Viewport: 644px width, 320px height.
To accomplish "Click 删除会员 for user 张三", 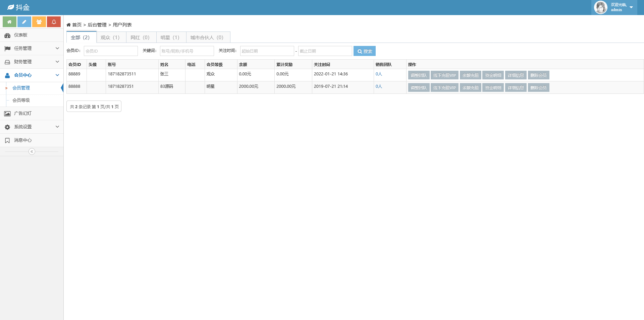I will (538, 75).
